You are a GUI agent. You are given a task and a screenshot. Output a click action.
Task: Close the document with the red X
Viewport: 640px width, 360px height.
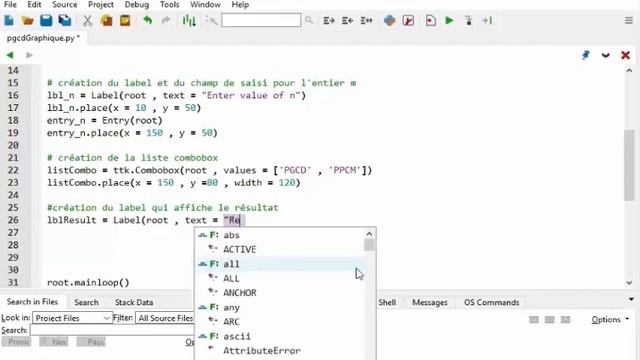(x=625, y=55)
